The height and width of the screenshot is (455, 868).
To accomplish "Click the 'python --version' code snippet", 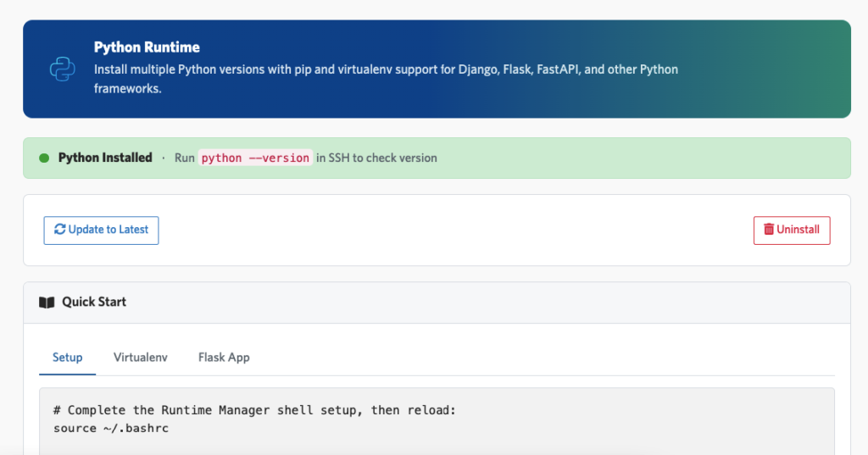I will coord(255,158).
